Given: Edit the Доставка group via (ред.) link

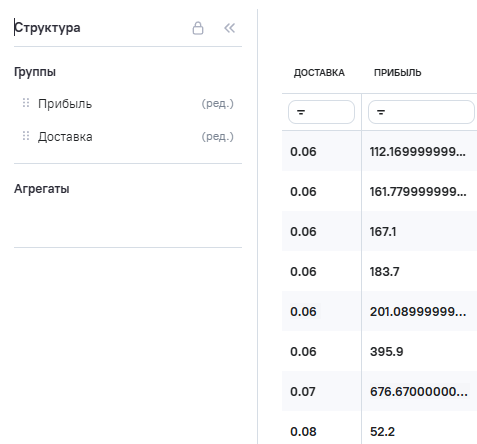Looking at the screenshot, I should point(217,136).
